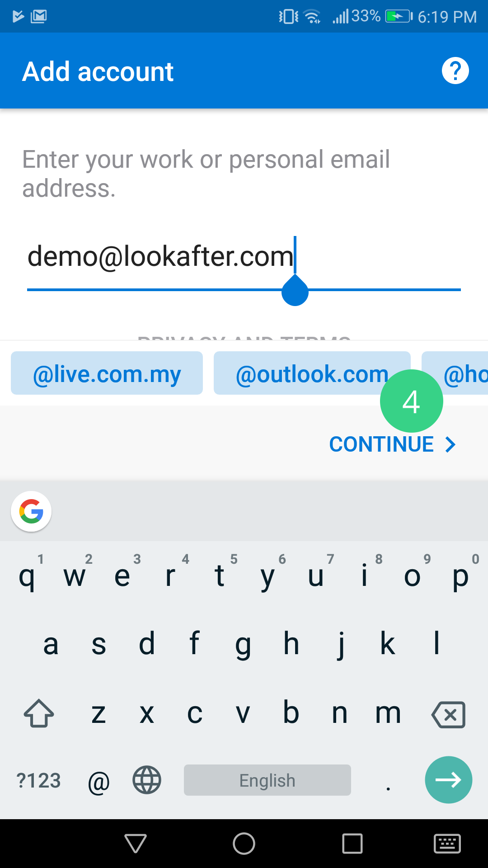The width and height of the screenshot is (488, 868).
Task: Tap the Google G keyboard icon
Action: point(31,511)
